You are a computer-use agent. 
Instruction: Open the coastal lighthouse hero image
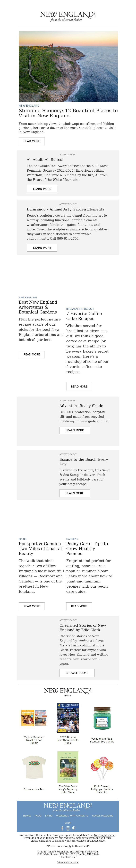[68, 66]
